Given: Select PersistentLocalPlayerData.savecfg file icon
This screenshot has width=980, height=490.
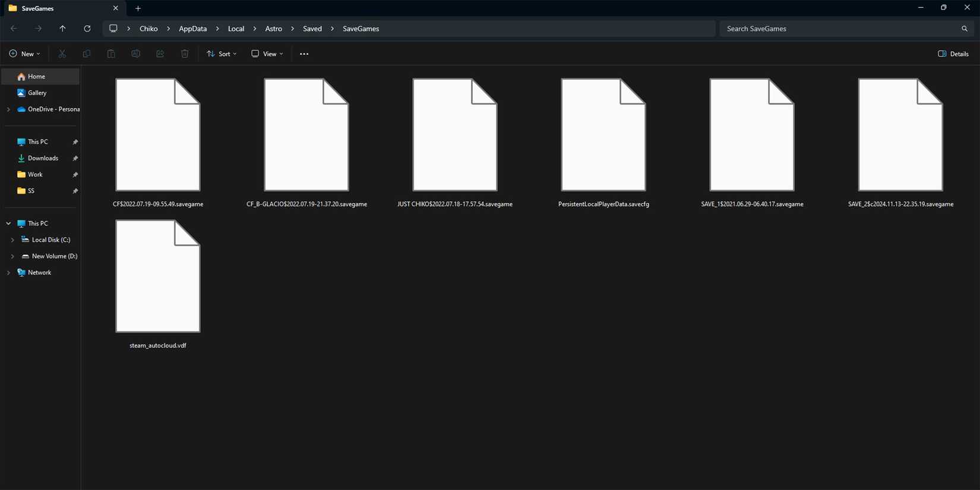Looking at the screenshot, I should click(603, 135).
